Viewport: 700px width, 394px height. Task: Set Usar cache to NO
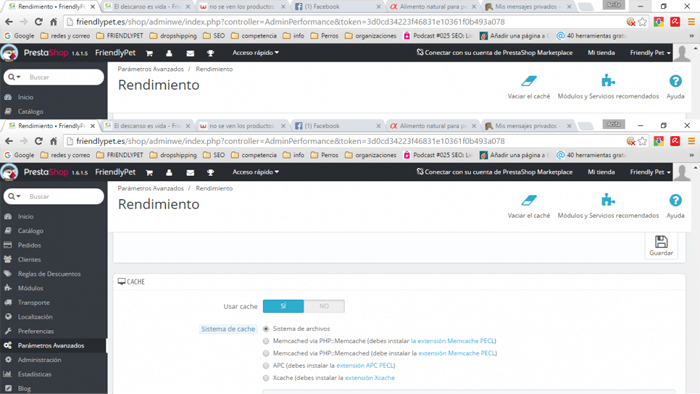click(324, 306)
